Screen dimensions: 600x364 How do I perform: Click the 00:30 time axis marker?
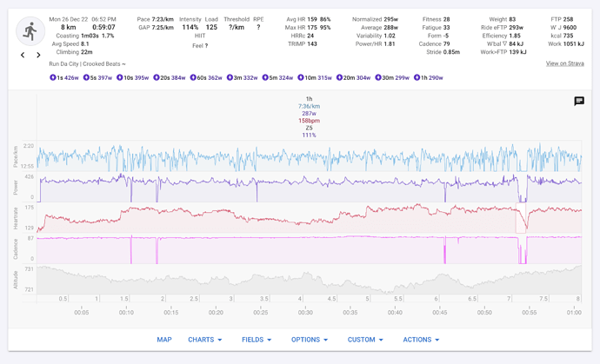tap(305, 313)
